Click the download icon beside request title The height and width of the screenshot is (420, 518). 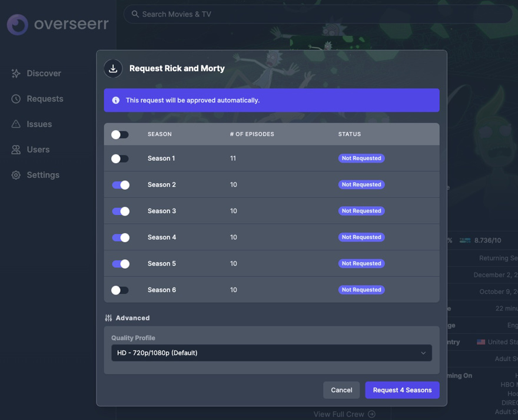(113, 68)
